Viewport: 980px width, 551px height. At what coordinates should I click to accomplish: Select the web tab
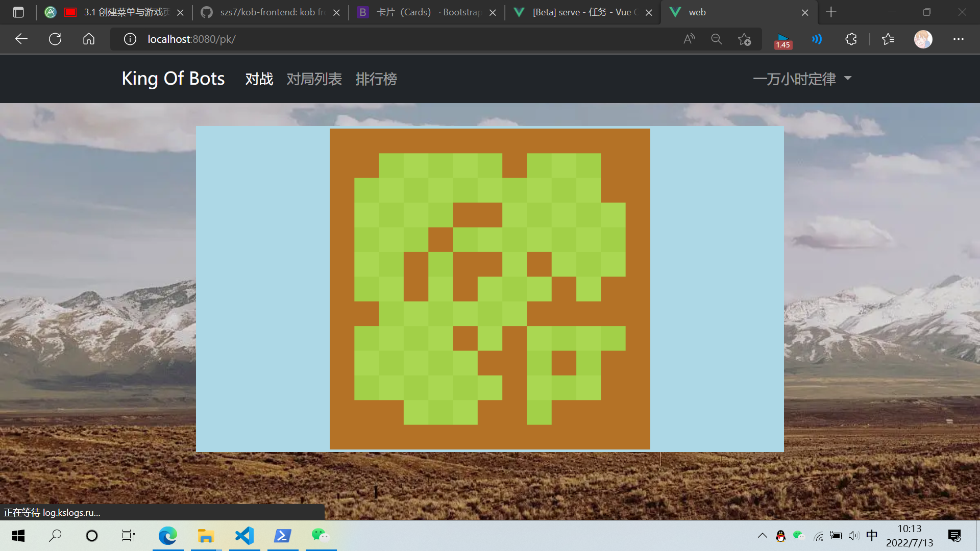739,12
